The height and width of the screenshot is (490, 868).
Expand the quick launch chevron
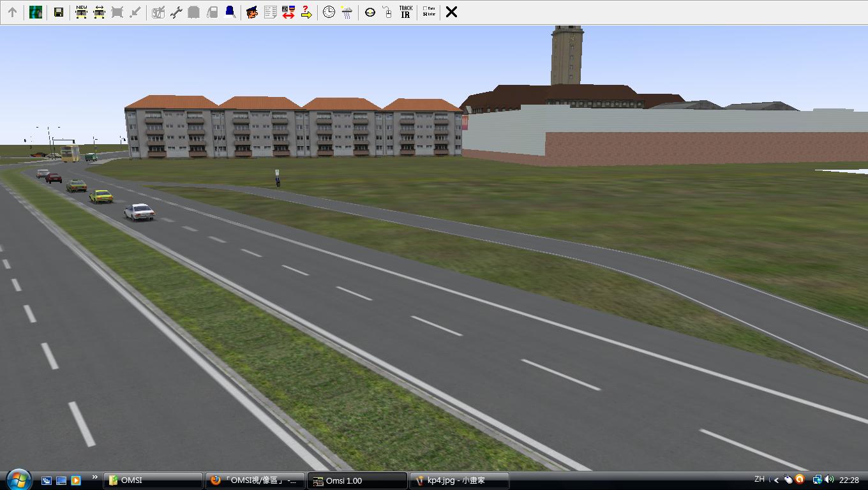coord(95,477)
